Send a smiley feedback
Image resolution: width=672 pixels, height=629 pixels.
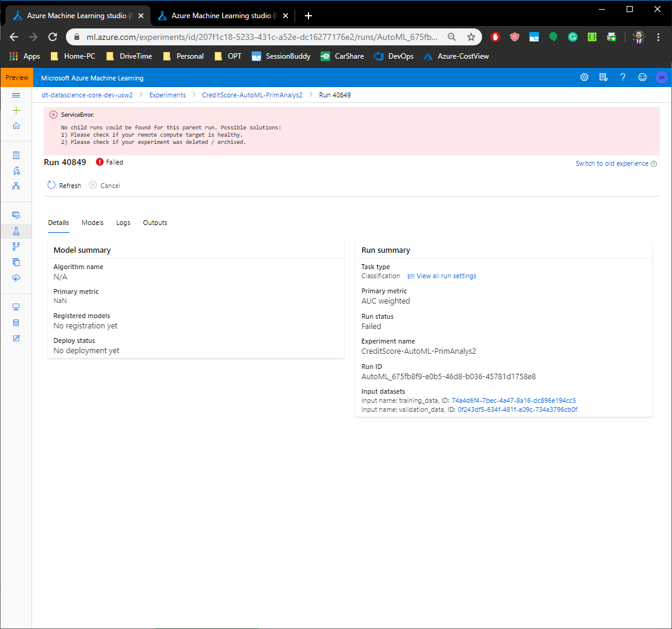click(642, 77)
